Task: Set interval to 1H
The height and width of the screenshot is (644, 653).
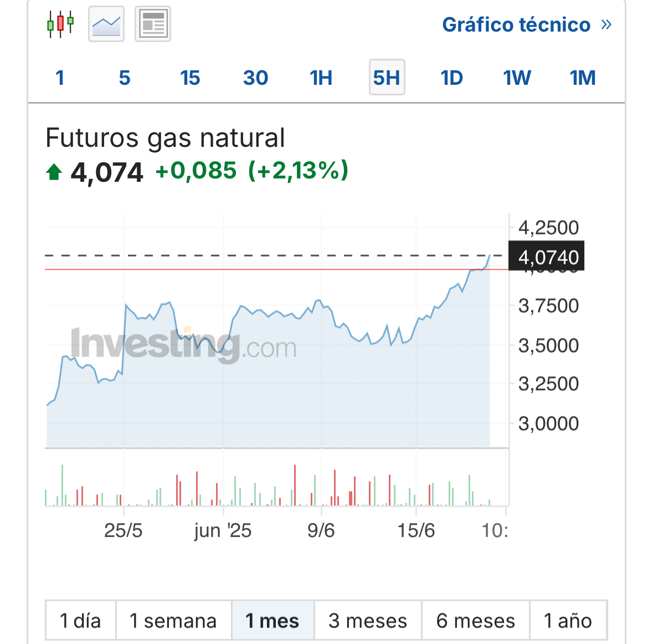Action: [x=321, y=78]
